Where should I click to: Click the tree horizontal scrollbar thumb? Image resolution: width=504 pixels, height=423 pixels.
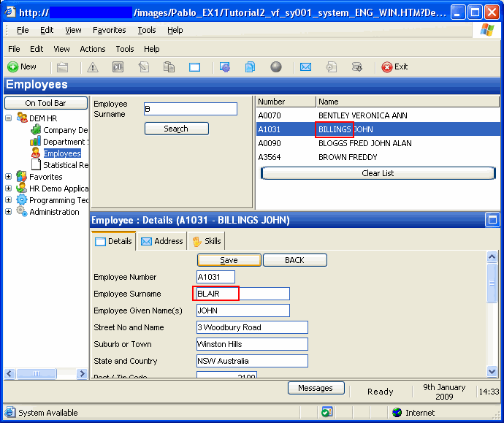tap(37, 373)
